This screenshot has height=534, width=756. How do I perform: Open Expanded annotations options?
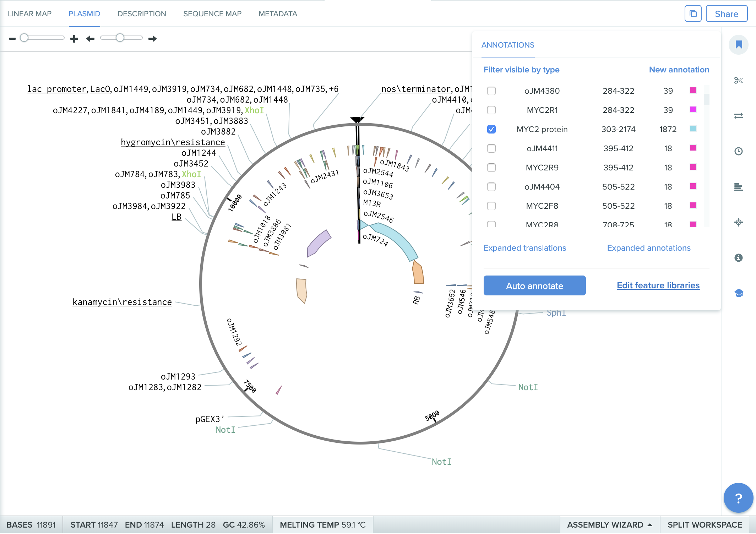pyautogui.click(x=649, y=248)
